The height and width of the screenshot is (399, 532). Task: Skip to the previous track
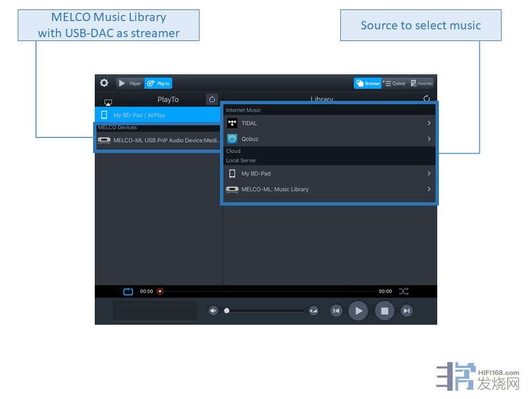(x=336, y=311)
